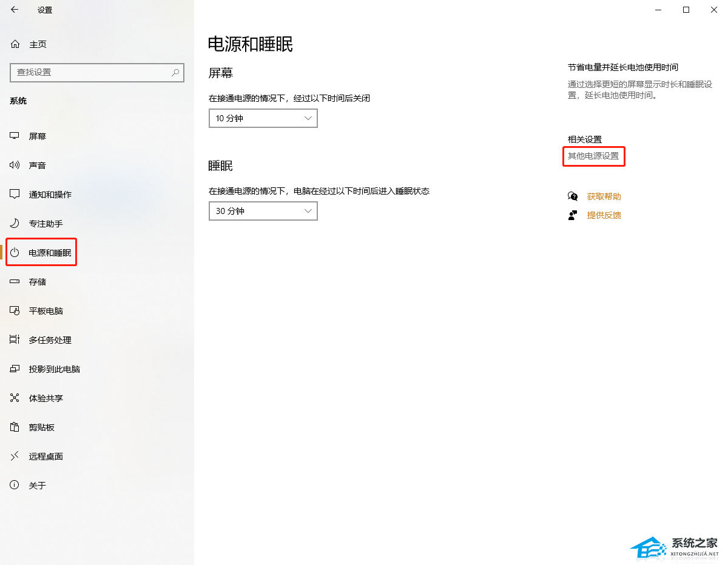
Task: Open the screen timeout 10 分钟 dropdown
Action: tap(263, 118)
